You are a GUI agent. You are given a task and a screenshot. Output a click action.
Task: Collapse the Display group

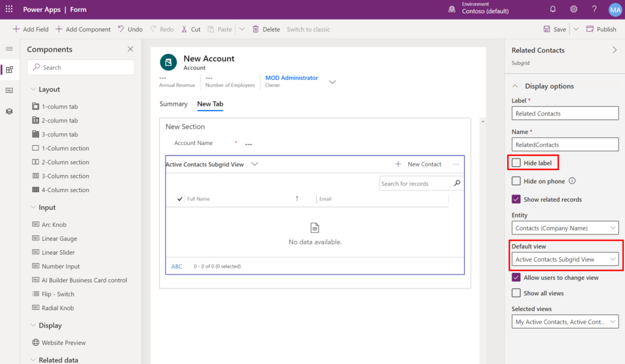(33, 325)
